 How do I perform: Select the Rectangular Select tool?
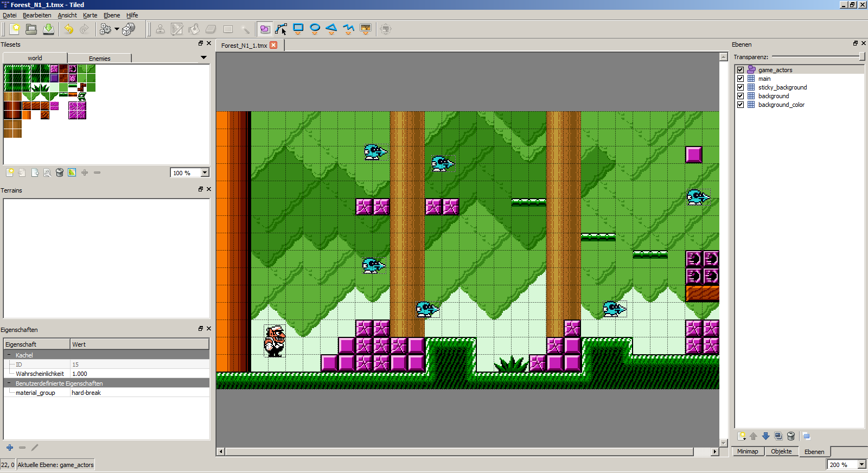click(x=228, y=29)
